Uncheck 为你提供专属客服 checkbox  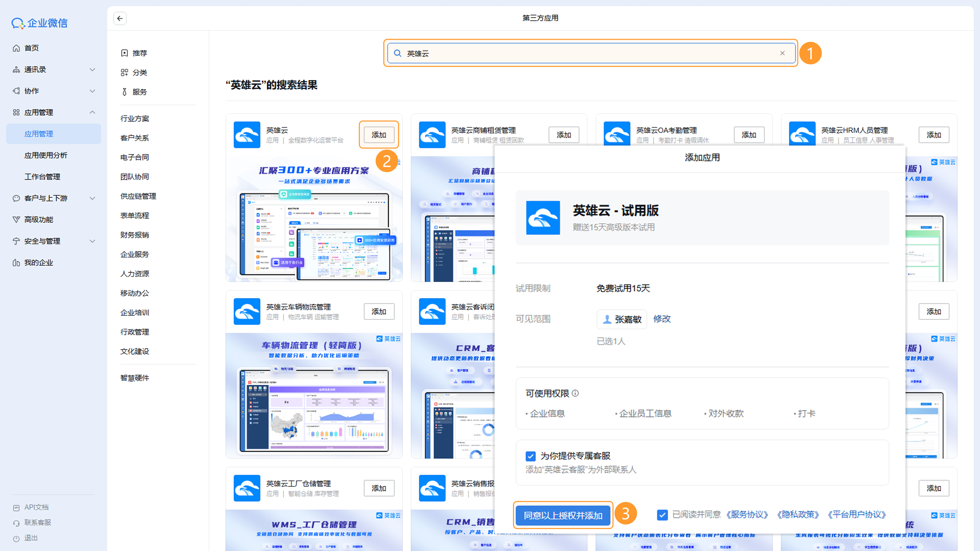pyautogui.click(x=531, y=456)
